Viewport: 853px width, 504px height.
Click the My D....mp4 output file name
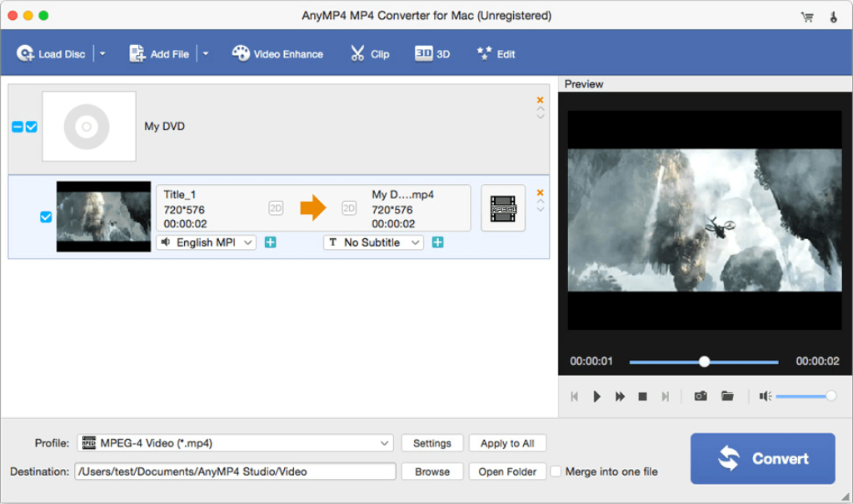(x=402, y=194)
